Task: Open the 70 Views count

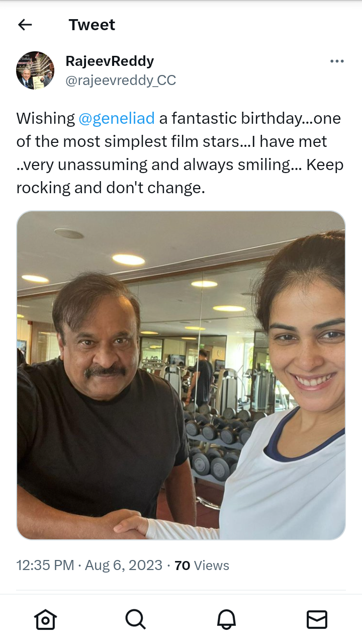Action: click(202, 566)
